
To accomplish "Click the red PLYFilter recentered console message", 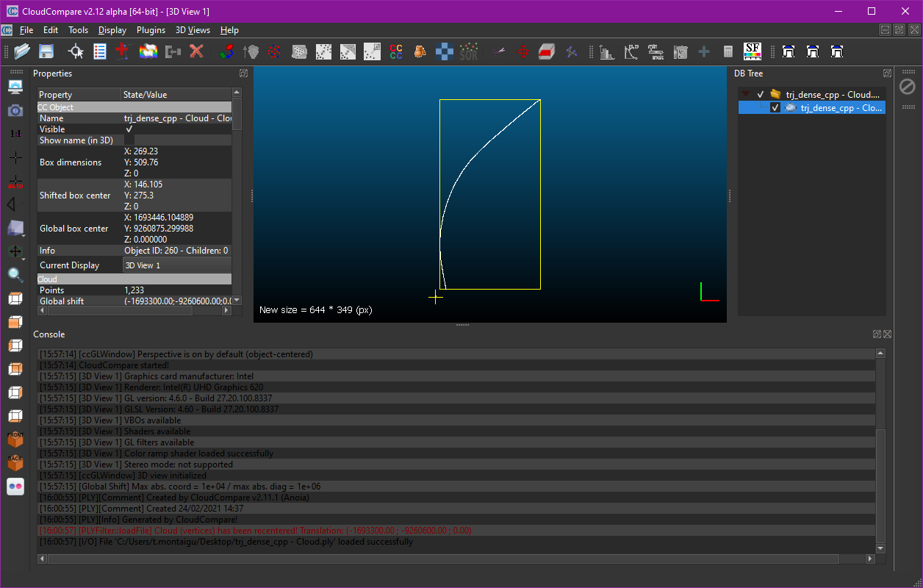I will click(x=256, y=531).
